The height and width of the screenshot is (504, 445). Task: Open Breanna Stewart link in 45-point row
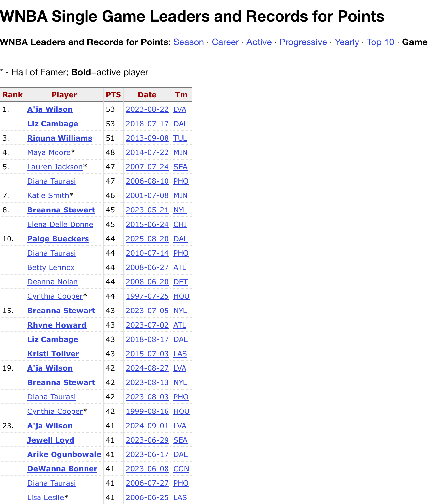61,210
